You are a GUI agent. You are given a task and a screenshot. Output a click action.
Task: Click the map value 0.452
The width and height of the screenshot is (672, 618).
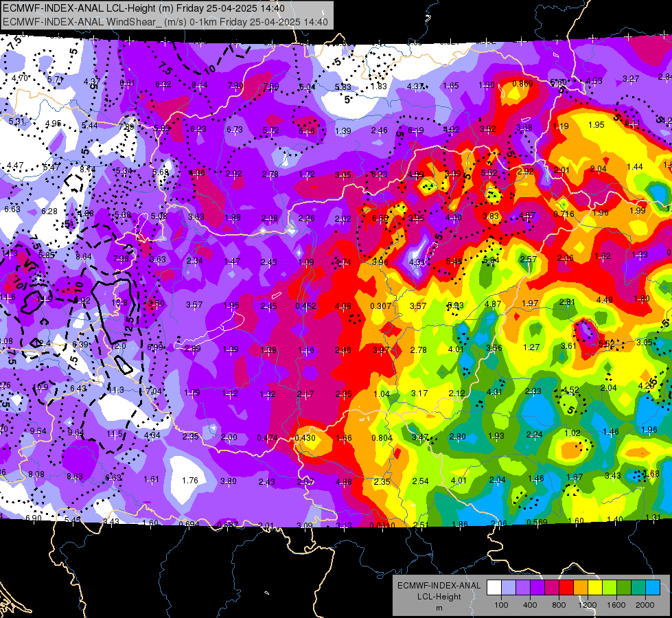point(306,306)
